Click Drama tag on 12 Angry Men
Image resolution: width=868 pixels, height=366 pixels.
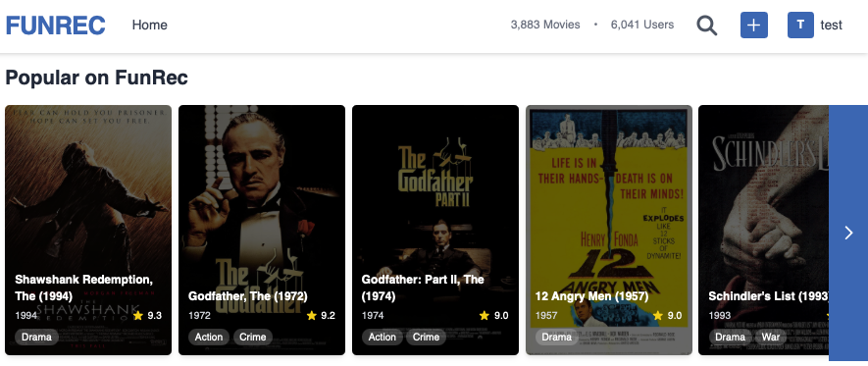click(556, 337)
